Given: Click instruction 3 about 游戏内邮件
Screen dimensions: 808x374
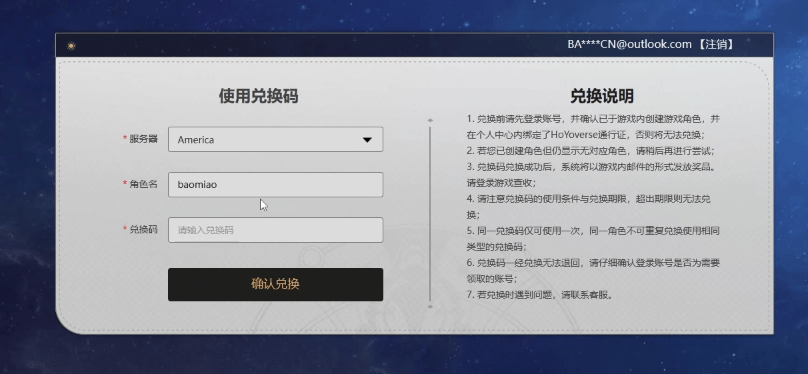Looking at the screenshot, I should point(591,175).
